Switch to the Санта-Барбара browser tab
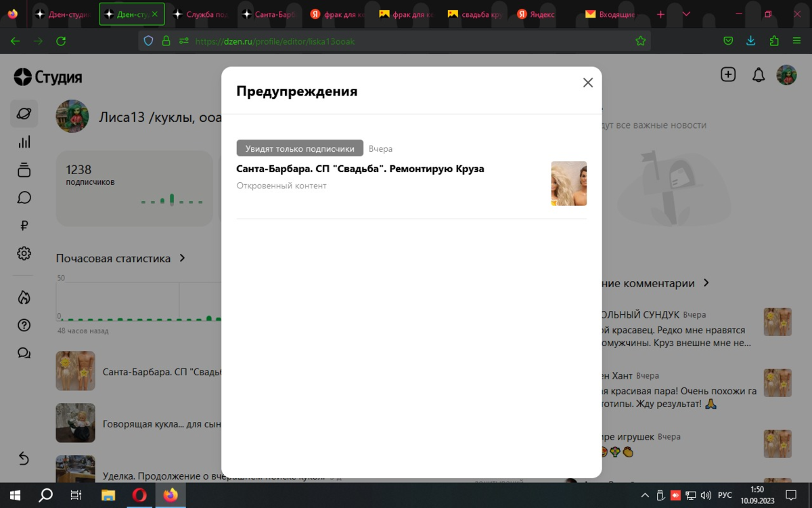Screen dimensions: 812x508 tap(270, 14)
